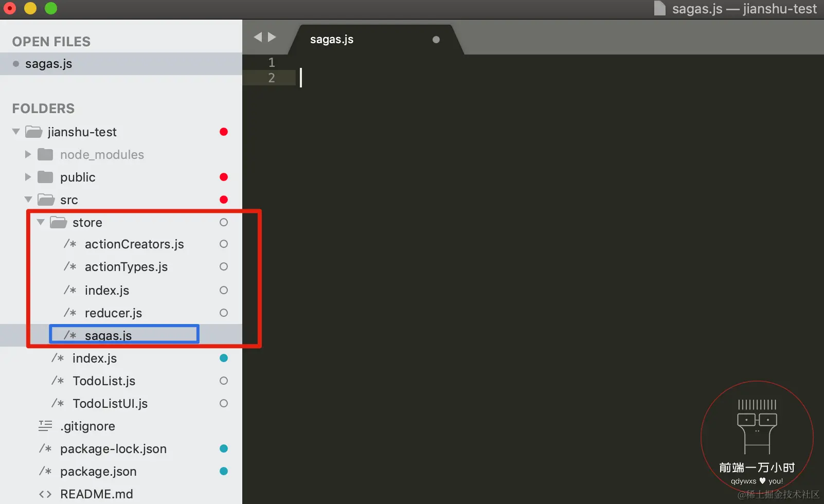Click the text-lines icon beside .gitignore

(45, 426)
